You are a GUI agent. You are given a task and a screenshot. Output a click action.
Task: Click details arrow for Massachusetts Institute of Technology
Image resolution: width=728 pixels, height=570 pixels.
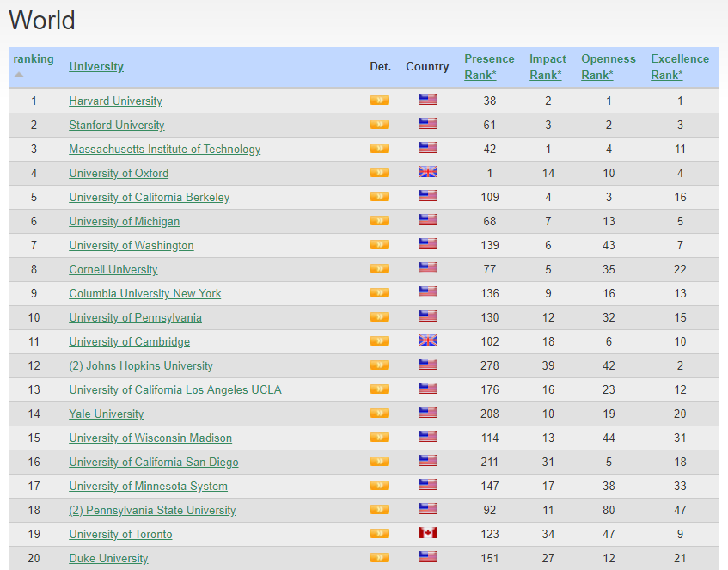(x=379, y=149)
